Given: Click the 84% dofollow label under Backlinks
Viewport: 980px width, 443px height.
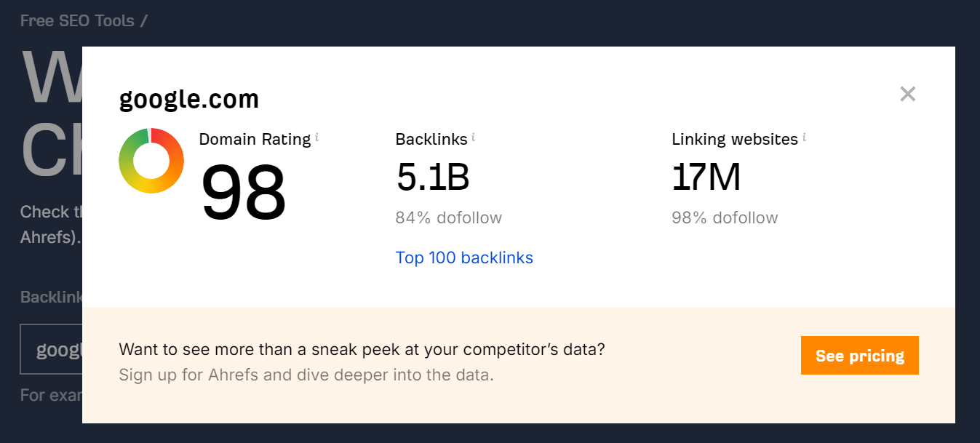Looking at the screenshot, I should click(x=448, y=217).
